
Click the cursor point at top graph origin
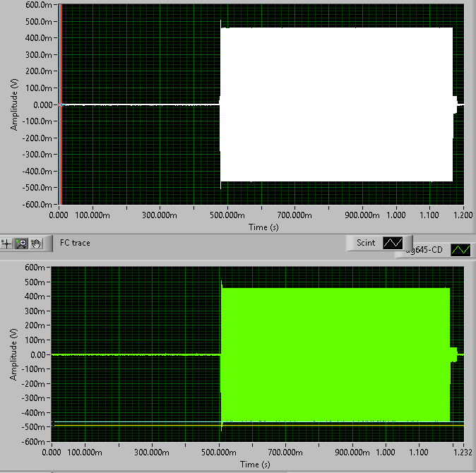61,105
